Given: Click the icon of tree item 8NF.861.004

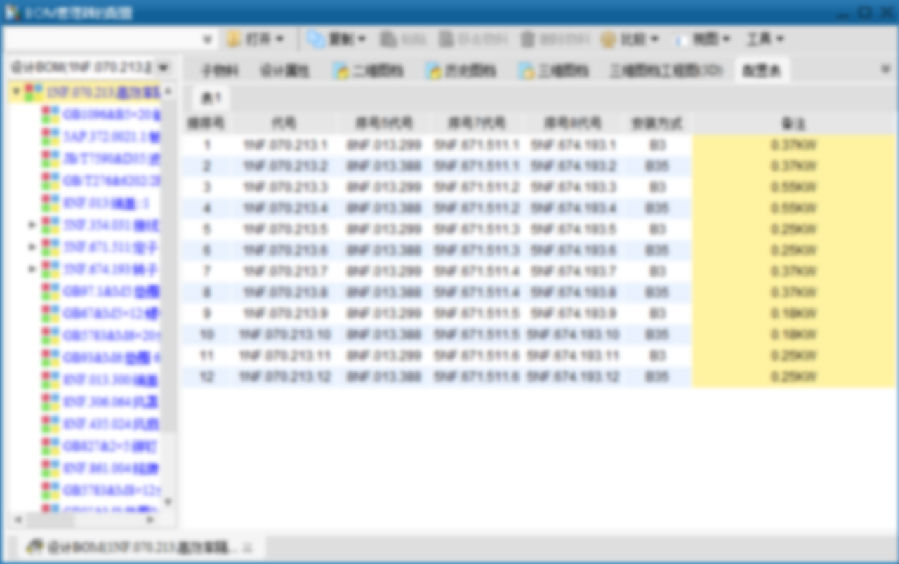Looking at the screenshot, I should (x=50, y=468).
